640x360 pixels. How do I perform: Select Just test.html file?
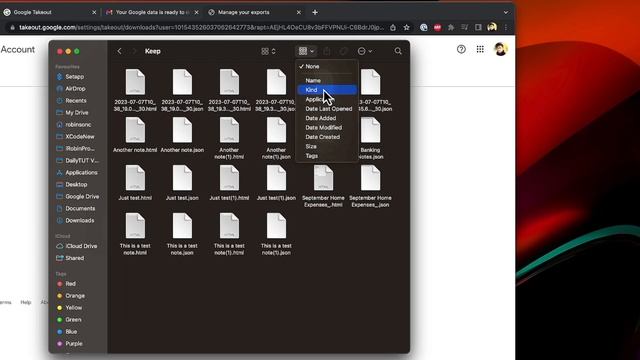coord(135,183)
